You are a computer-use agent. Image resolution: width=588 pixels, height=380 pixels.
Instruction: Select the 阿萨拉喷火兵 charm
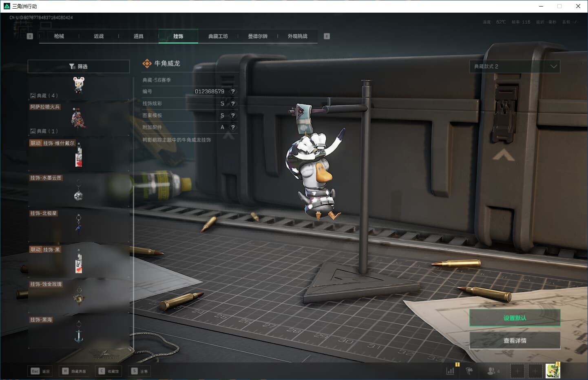(78, 118)
